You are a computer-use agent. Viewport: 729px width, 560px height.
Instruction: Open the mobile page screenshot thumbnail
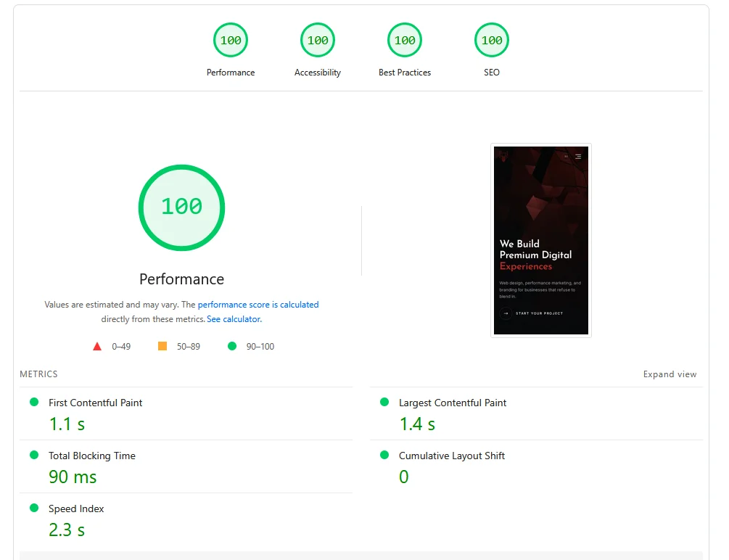click(540, 240)
